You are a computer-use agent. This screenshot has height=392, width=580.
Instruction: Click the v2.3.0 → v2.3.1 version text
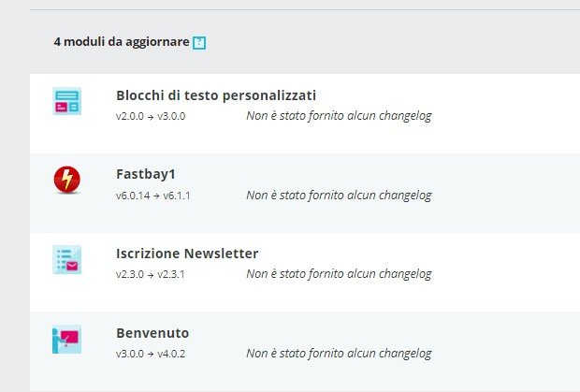coord(152,274)
